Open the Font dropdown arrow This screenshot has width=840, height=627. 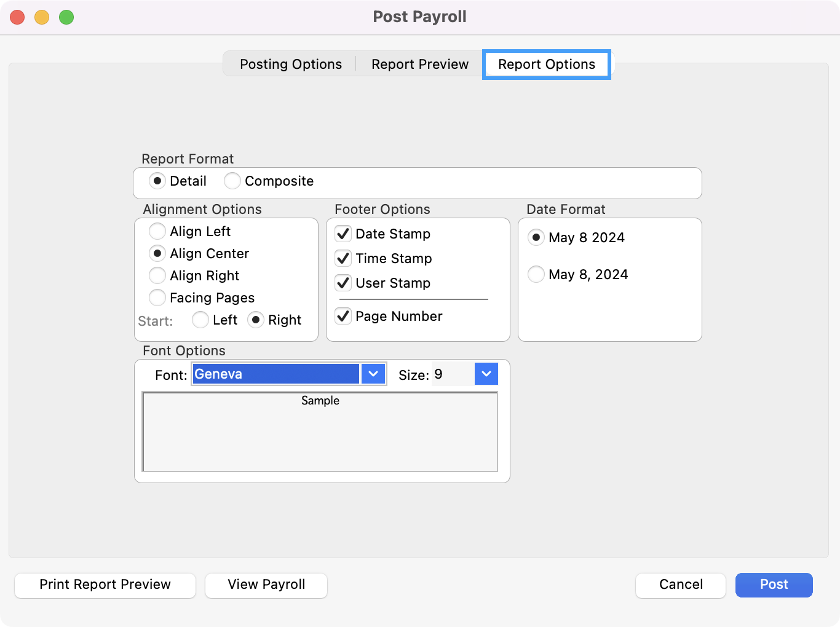tap(373, 374)
